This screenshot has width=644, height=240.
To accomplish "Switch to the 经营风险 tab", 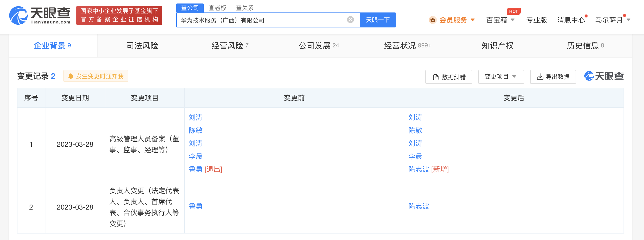I will point(230,46).
